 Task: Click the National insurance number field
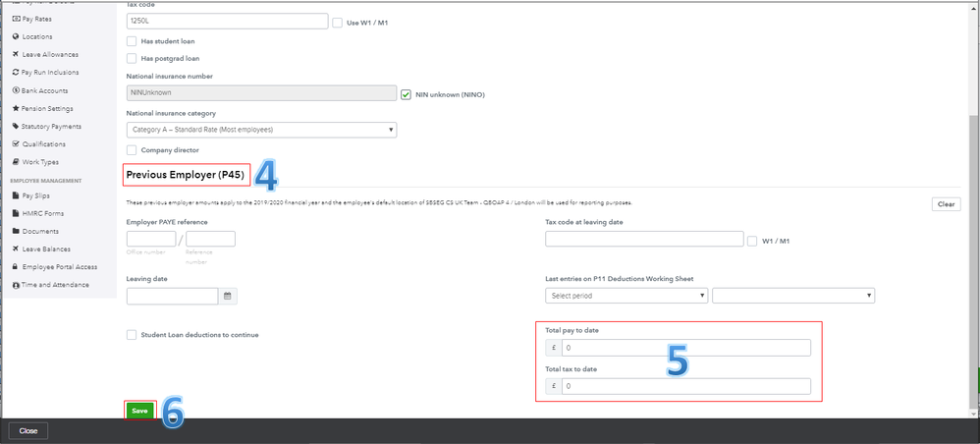261,92
